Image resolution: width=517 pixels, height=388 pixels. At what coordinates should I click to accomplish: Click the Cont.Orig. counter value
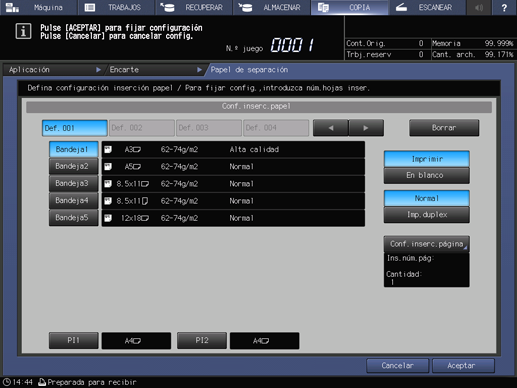click(x=421, y=43)
